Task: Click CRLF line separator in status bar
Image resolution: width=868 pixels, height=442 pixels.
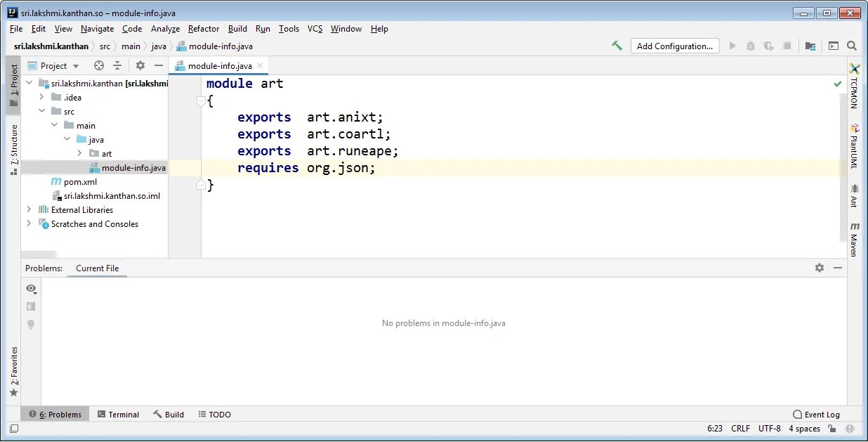Action: pyautogui.click(x=740, y=428)
